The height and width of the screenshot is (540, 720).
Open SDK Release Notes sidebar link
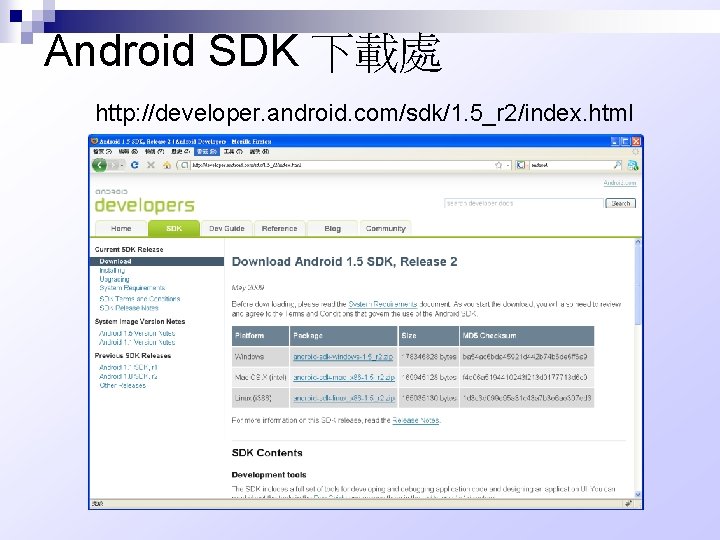(x=129, y=308)
